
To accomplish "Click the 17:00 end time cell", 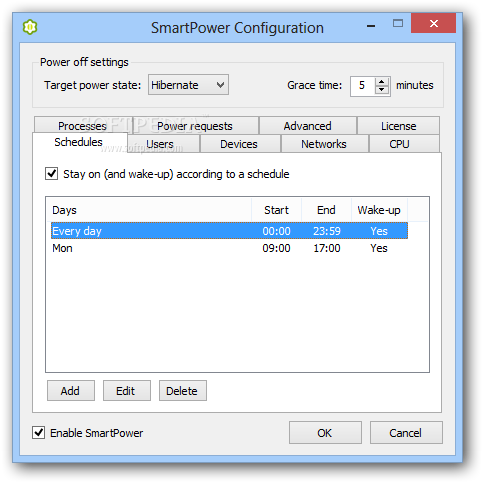I will [x=327, y=248].
